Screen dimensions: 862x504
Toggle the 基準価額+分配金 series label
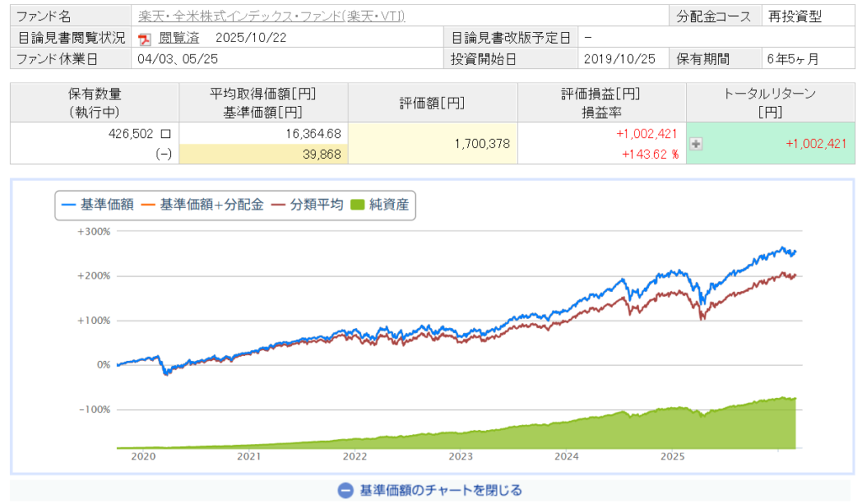[x=211, y=204]
